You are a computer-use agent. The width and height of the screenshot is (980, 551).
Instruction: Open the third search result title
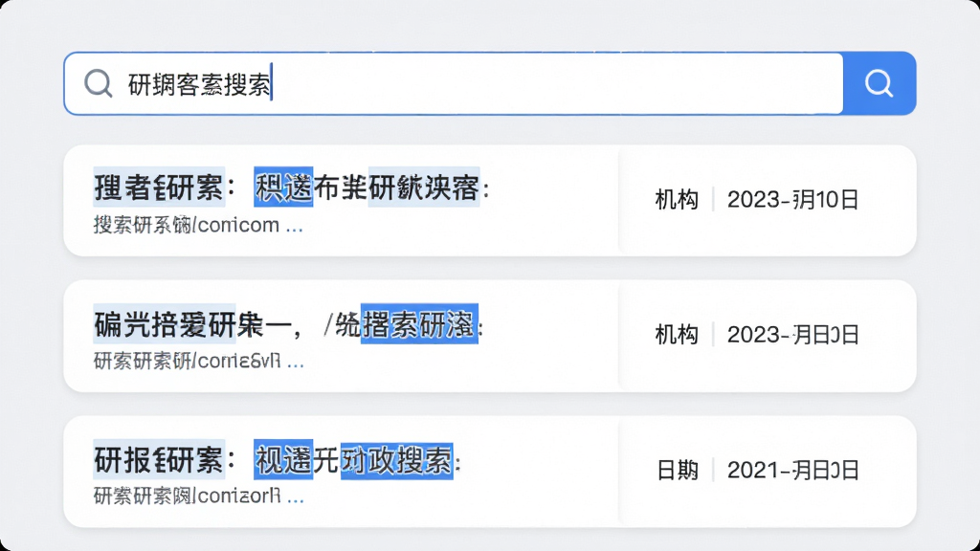(278, 460)
